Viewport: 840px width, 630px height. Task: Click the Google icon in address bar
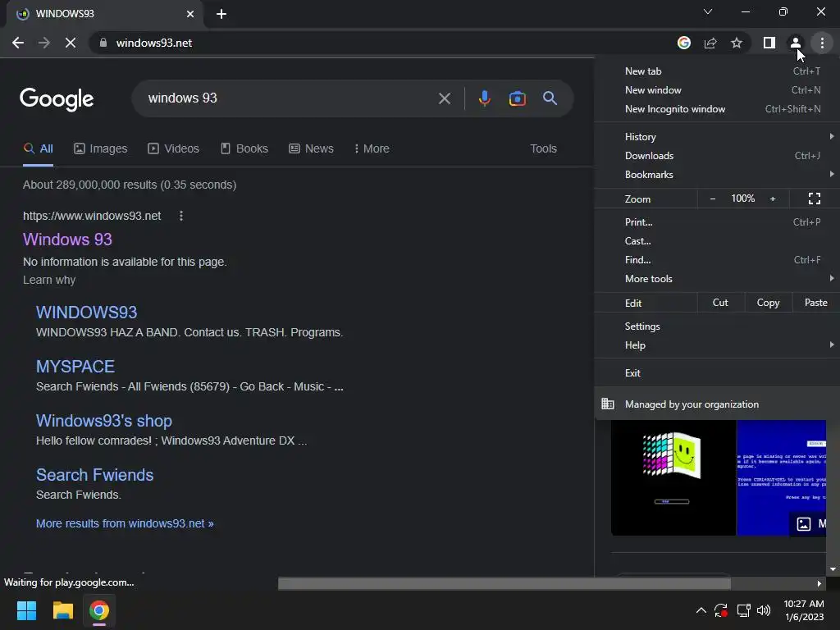[683, 43]
